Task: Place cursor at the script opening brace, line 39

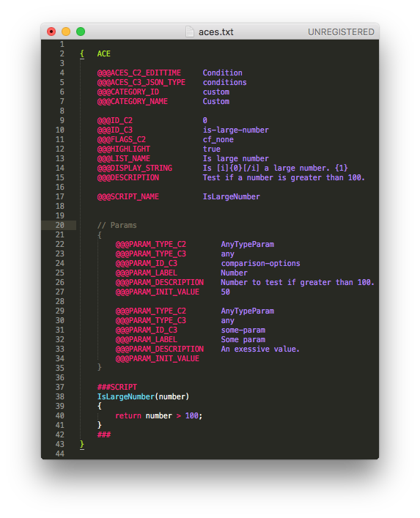Action: (100, 406)
